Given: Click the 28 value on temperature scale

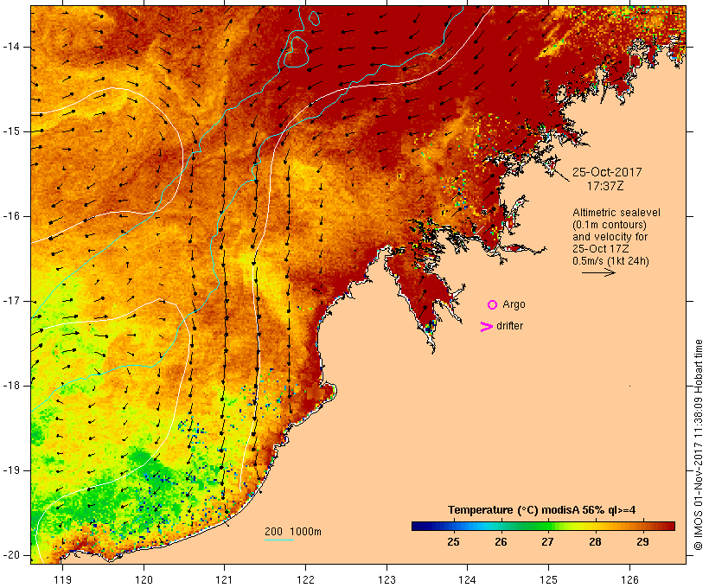Looking at the screenshot, I should pos(595,542).
